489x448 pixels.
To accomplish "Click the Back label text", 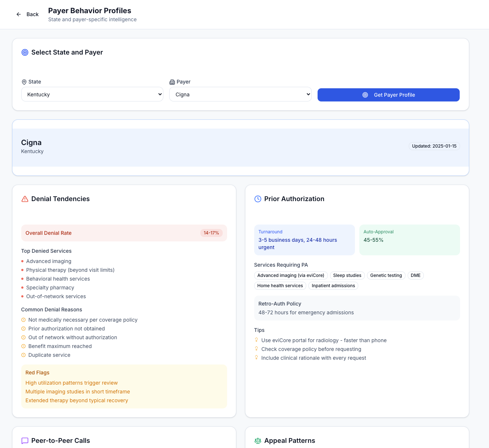I will coord(33,14).
